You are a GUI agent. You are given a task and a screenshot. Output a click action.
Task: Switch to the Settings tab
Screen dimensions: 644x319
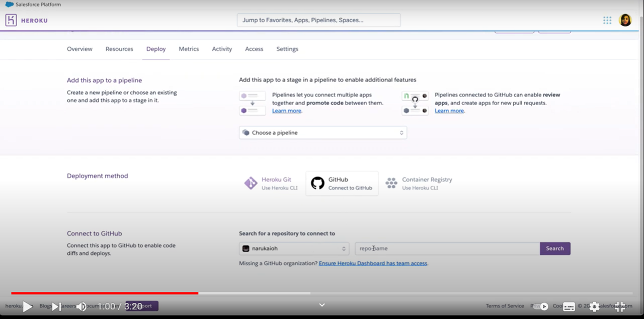coord(287,49)
